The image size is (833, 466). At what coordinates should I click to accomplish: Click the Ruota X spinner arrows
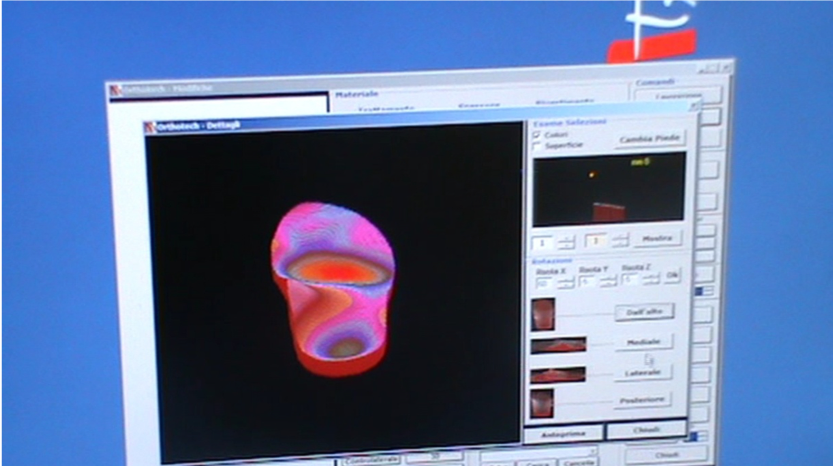tap(566, 282)
